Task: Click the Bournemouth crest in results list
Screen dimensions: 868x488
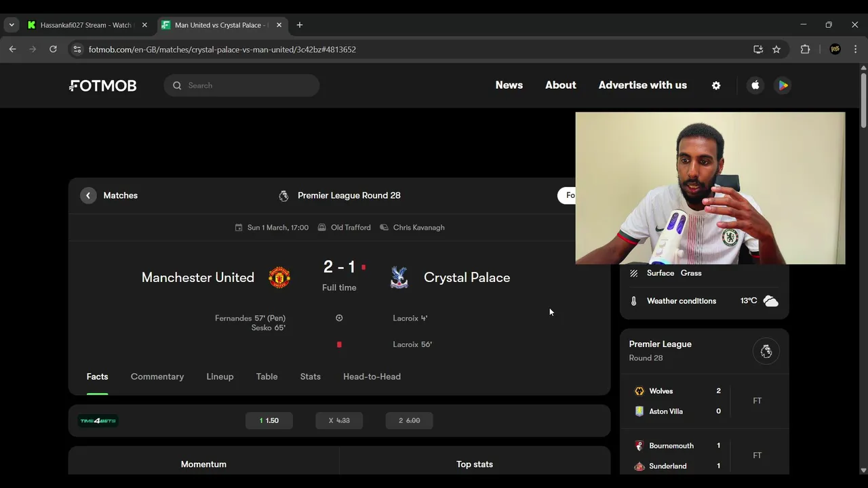Action: click(639, 446)
